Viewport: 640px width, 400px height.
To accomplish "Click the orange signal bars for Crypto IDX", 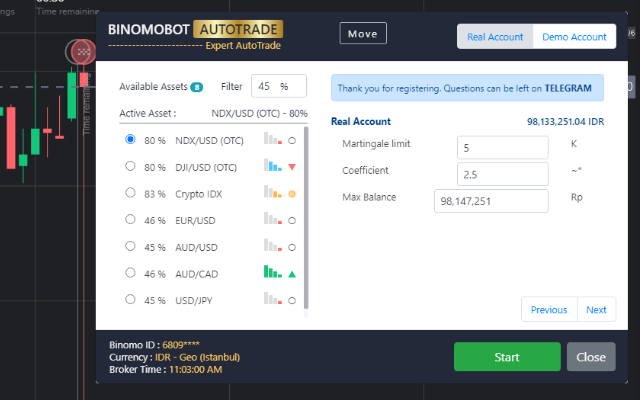I will coord(273,191).
